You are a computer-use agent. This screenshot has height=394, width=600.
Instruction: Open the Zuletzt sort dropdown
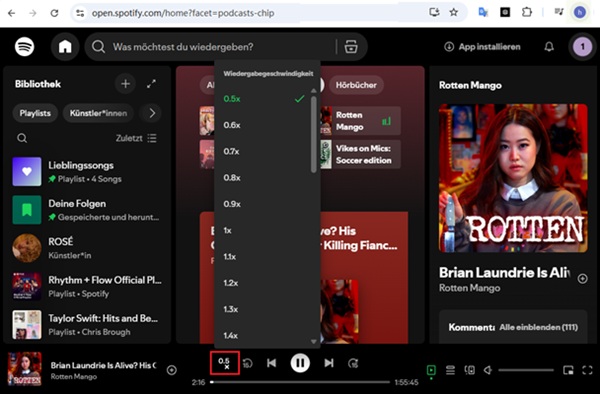click(x=136, y=138)
